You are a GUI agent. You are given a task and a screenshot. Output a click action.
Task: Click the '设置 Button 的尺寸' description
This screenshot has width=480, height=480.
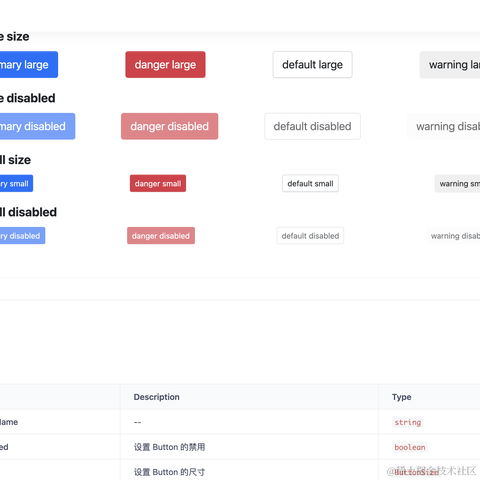[169, 472]
